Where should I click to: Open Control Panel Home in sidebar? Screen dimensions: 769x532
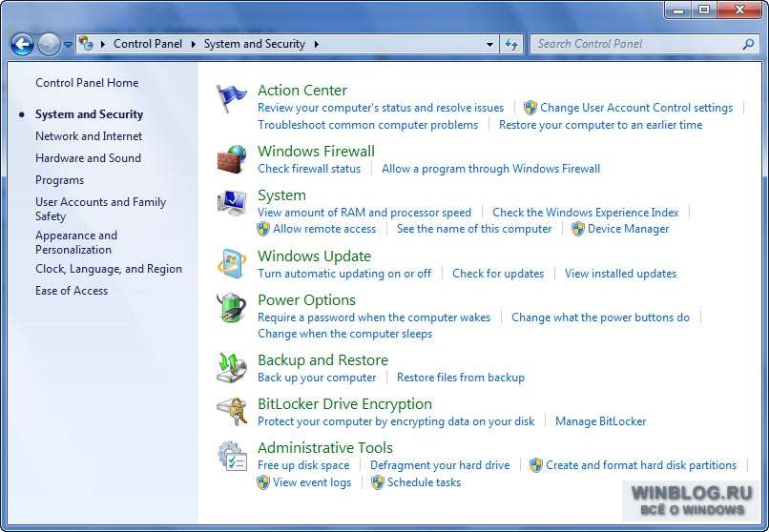coord(87,83)
